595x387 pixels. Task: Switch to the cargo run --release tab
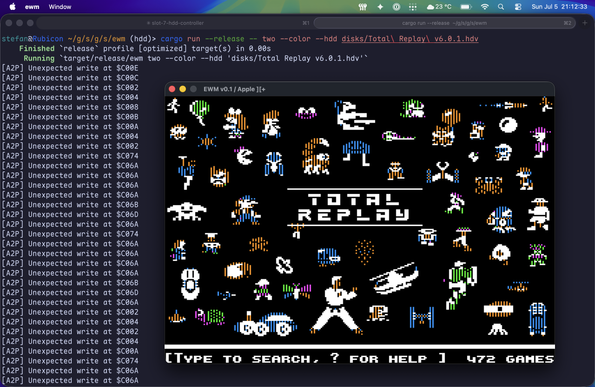(x=444, y=23)
